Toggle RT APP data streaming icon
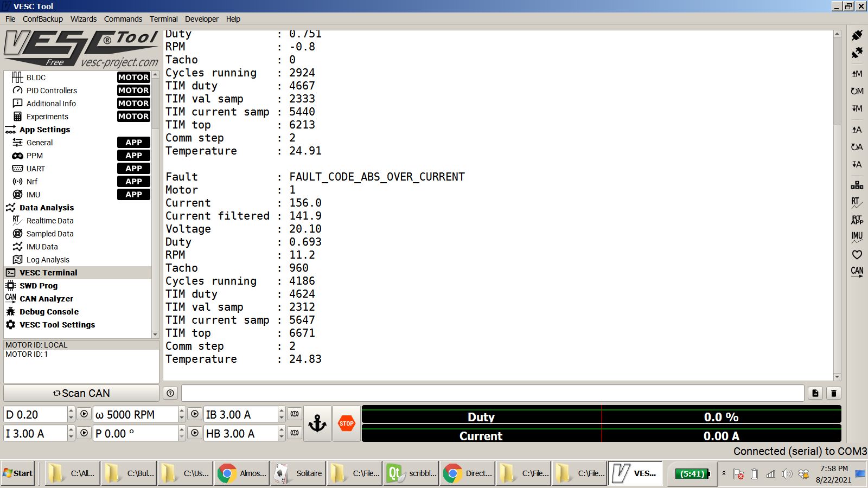868x488 pixels. 857,220
